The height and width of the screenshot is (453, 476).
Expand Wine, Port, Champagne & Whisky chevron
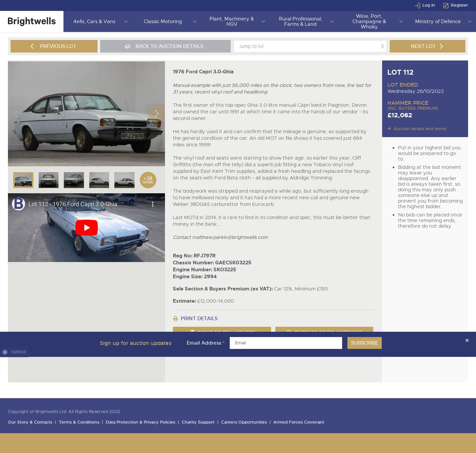click(x=401, y=21)
